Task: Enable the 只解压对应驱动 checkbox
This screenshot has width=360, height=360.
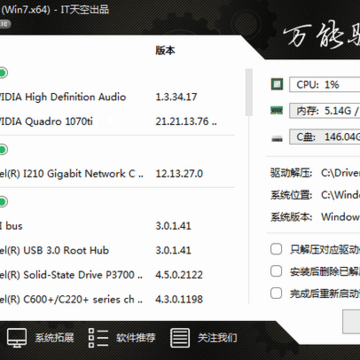Action: (276, 249)
